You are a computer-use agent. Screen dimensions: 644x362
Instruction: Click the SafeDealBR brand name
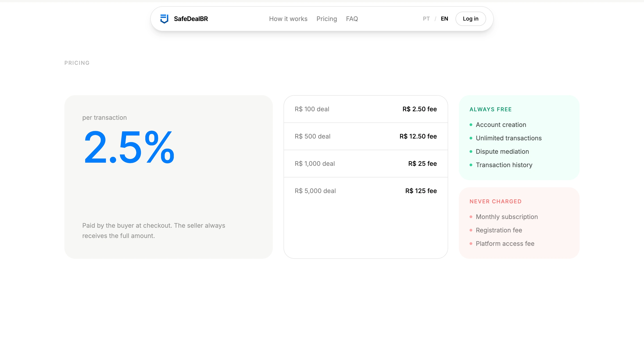point(191,19)
